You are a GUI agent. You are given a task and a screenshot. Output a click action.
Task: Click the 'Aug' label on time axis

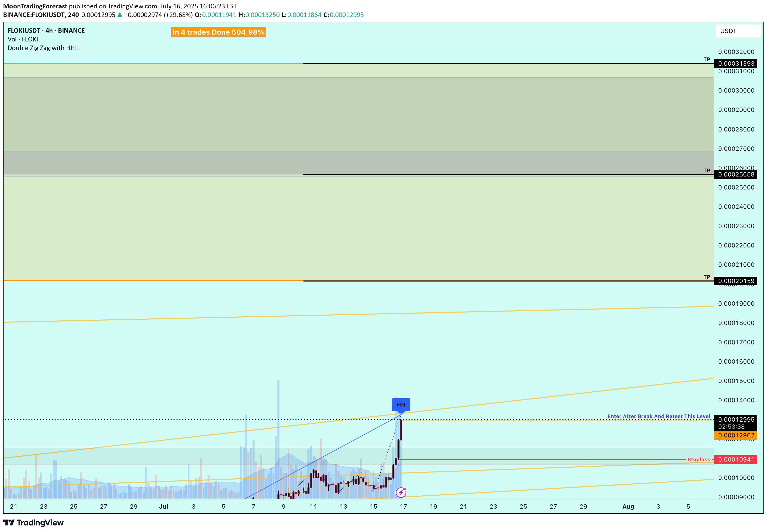pyautogui.click(x=628, y=506)
